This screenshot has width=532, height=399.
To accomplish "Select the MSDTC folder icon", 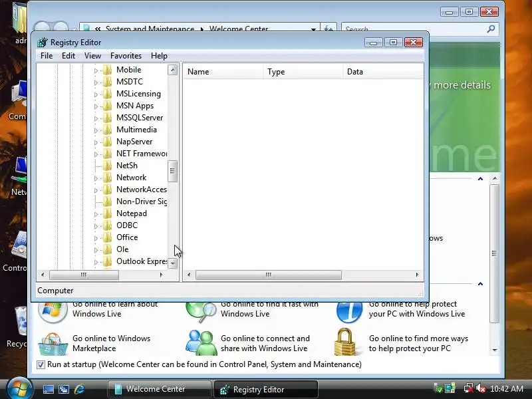I will coord(107,81).
